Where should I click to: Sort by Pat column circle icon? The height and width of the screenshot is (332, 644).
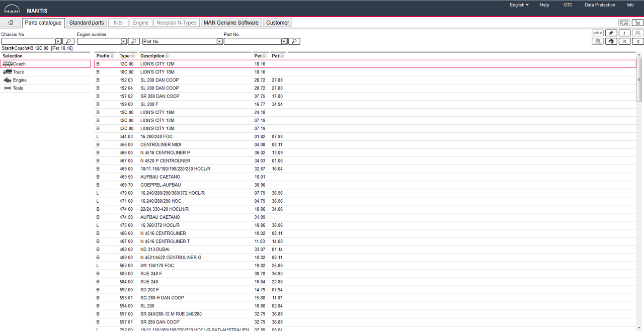pyautogui.click(x=282, y=56)
